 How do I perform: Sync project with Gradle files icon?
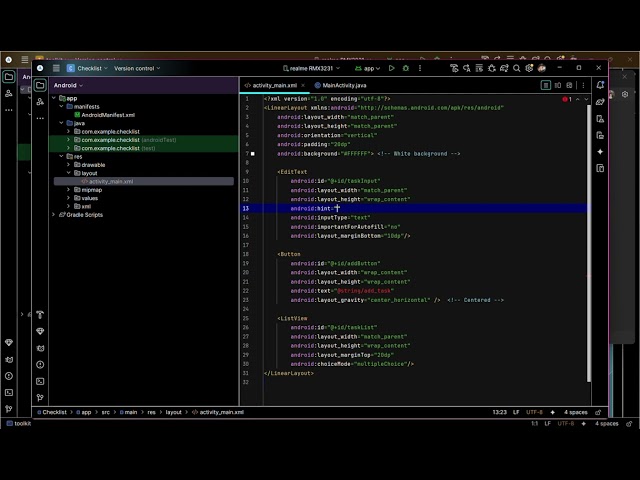coord(504,68)
